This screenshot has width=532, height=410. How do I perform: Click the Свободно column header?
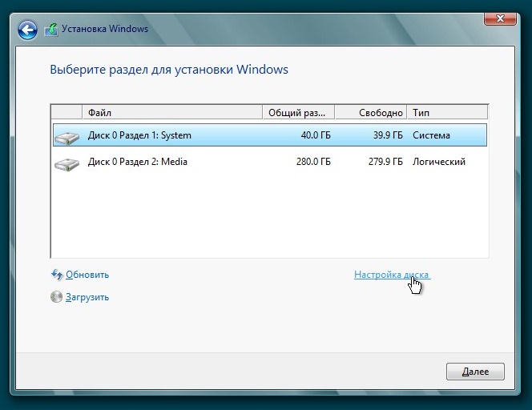tap(370, 112)
